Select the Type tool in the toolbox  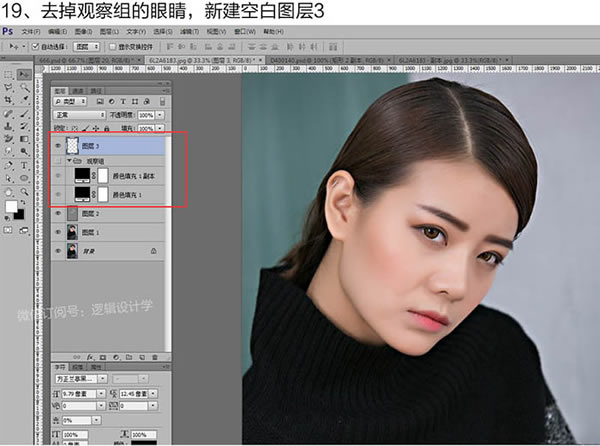coord(24,166)
